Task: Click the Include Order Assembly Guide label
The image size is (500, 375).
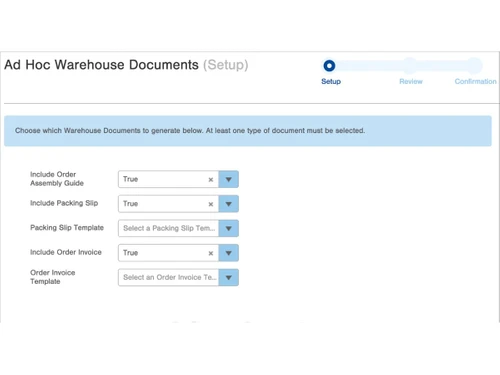Action: (x=57, y=179)
